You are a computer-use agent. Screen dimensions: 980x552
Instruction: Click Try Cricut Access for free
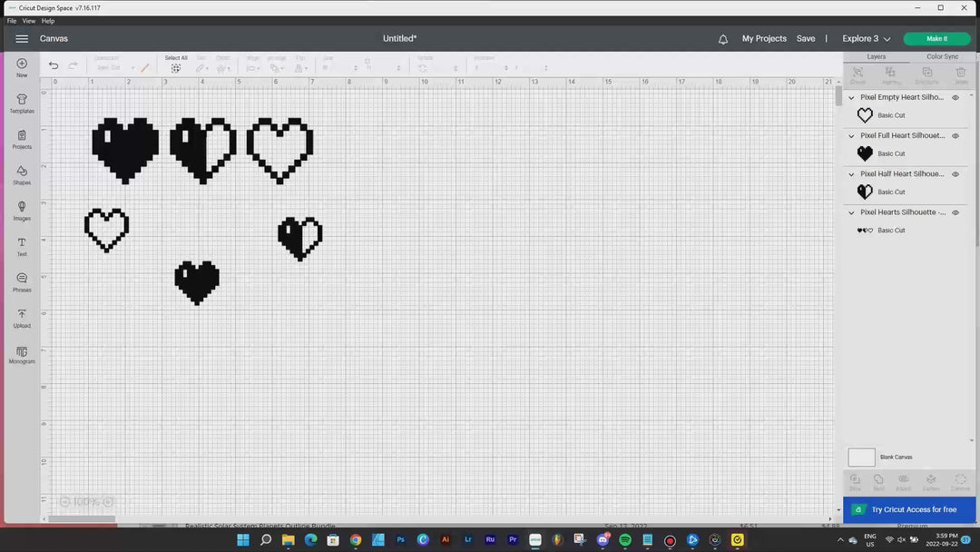tap(916, 509)
